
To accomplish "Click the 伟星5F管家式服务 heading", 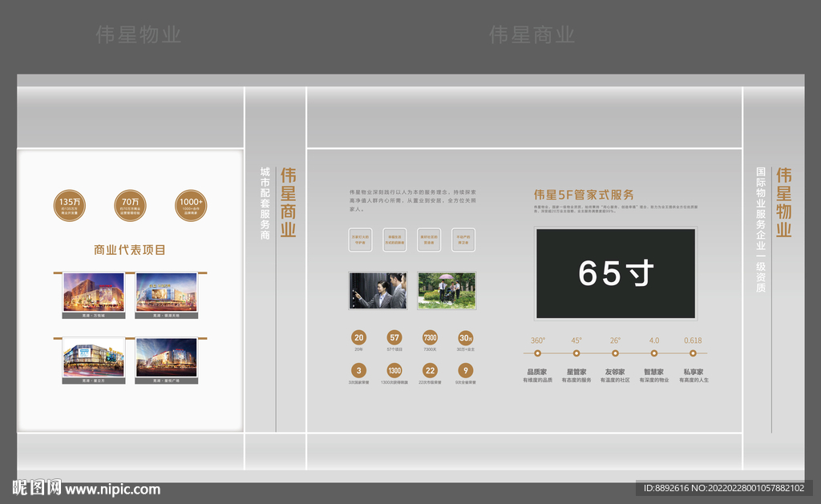I will pyautogui.click(x=584, y=195).
